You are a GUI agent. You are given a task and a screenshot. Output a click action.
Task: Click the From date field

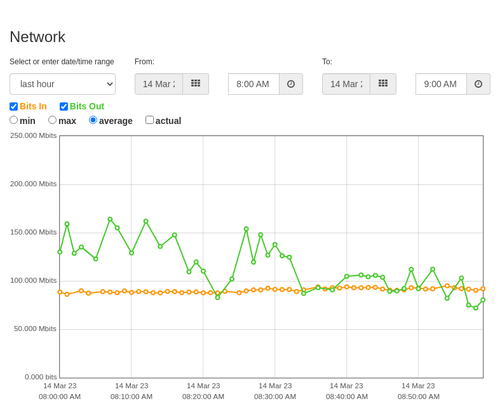pyautogui.click(x=159, y=84)
